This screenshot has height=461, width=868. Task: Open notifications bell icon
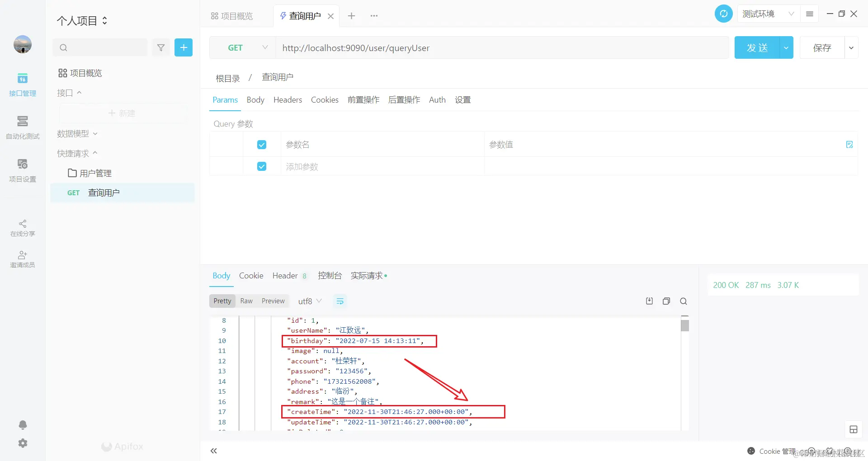[23, 425]
